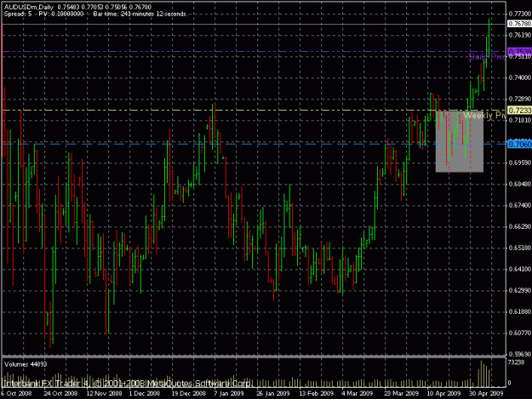Click the 0.65180 price scale label

click(x=520, y=248)
